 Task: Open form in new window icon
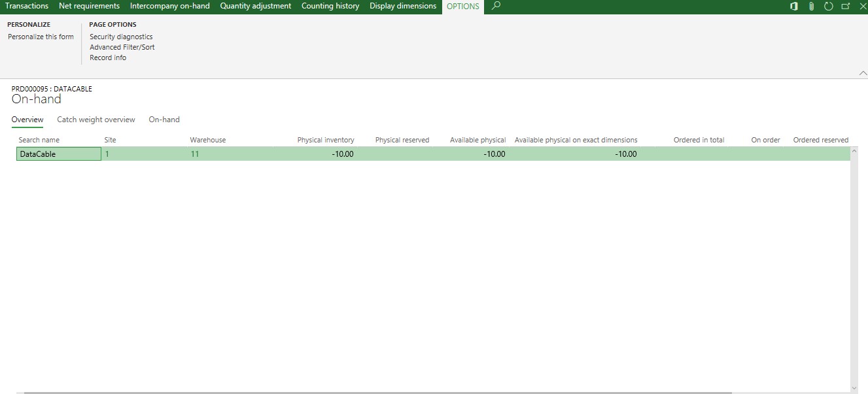point(845,6)
